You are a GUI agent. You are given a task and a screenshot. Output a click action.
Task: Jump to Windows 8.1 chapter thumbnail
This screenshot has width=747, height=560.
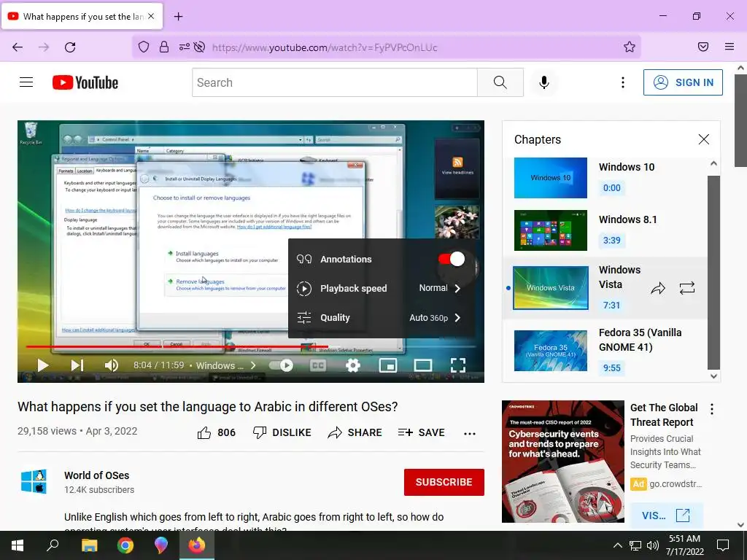click(x=551, y=230)
